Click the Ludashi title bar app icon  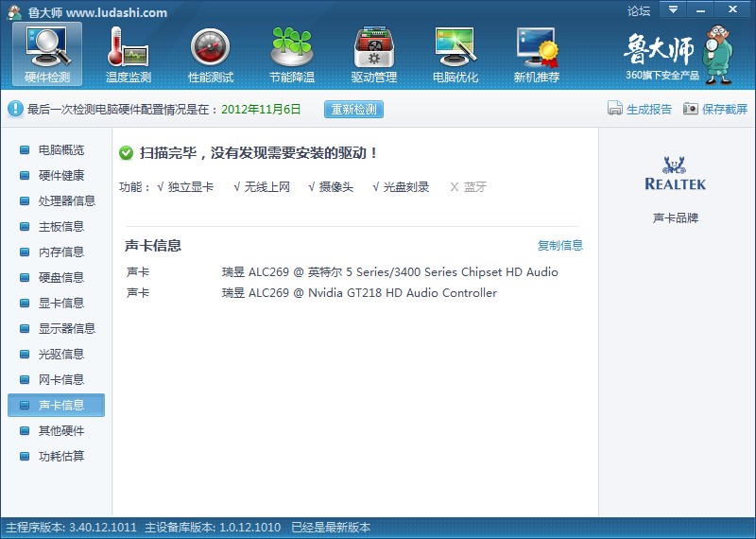(15, 12)
